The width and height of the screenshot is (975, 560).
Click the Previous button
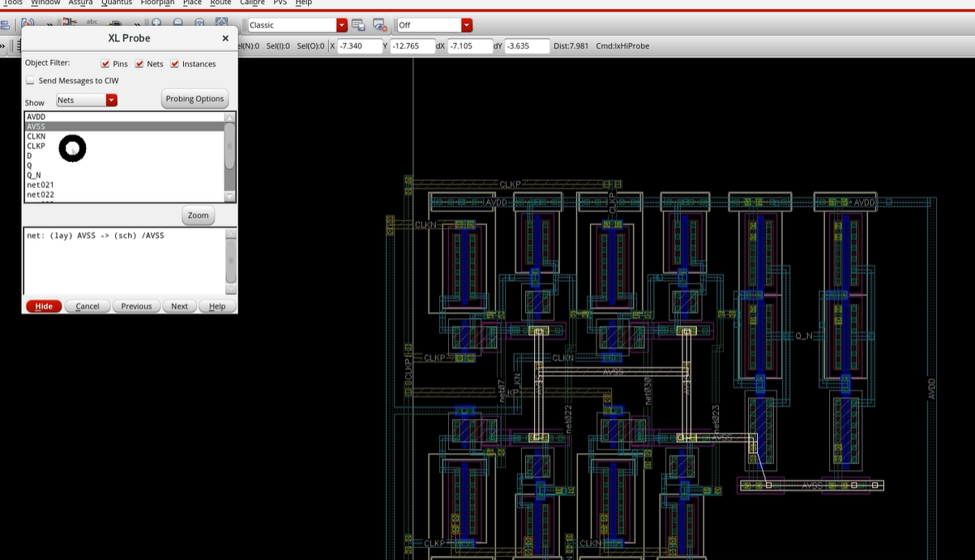point(136,306)
